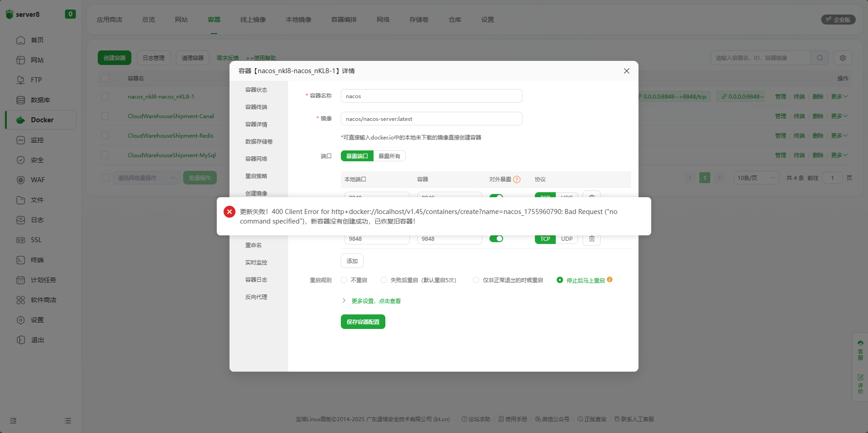
Task: Click the 镜像 image name input field
Action: tap(432, 119)
